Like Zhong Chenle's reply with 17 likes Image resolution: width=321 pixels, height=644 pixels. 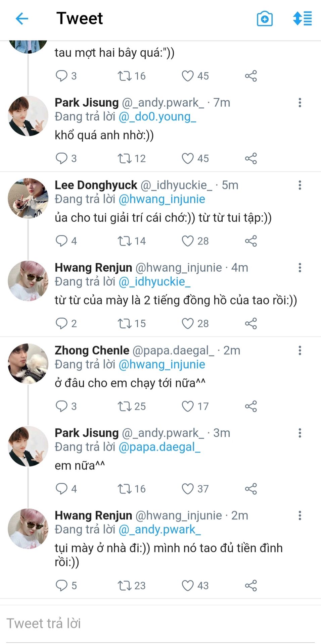(188, 406)
